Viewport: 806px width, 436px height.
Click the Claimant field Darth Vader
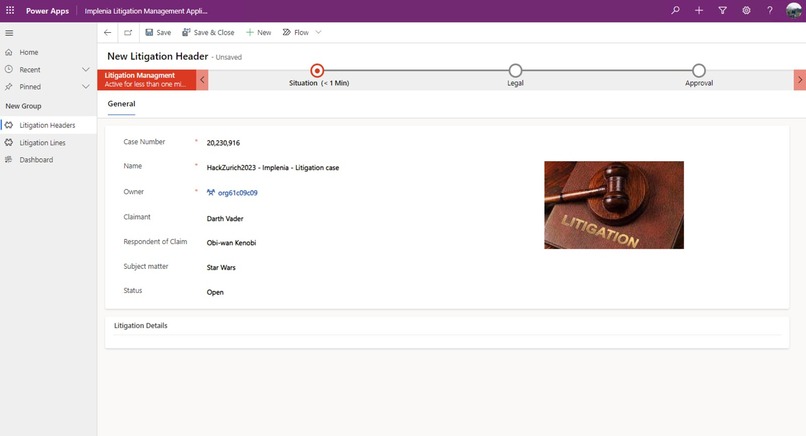point(225,219)
